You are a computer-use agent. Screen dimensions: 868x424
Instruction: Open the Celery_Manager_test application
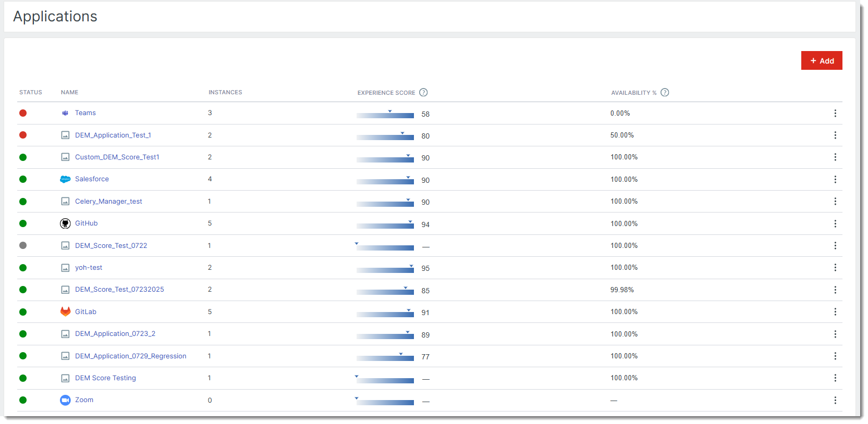108,201
